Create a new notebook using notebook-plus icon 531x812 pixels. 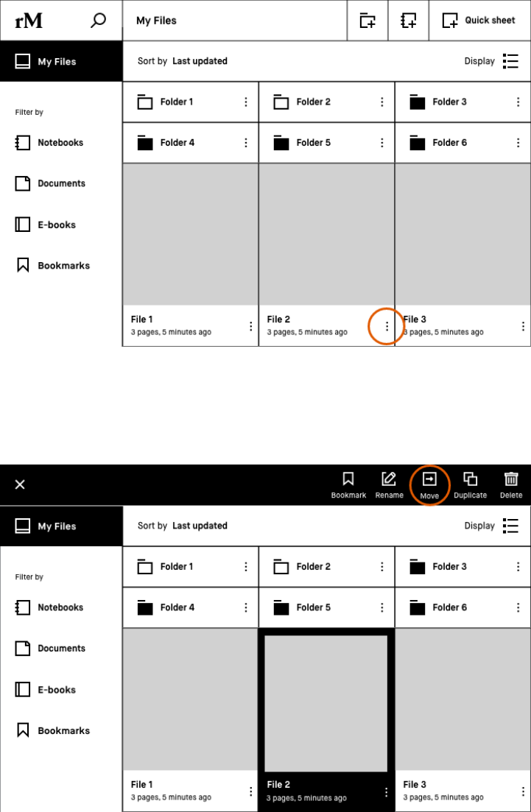[x=408, y=21]
